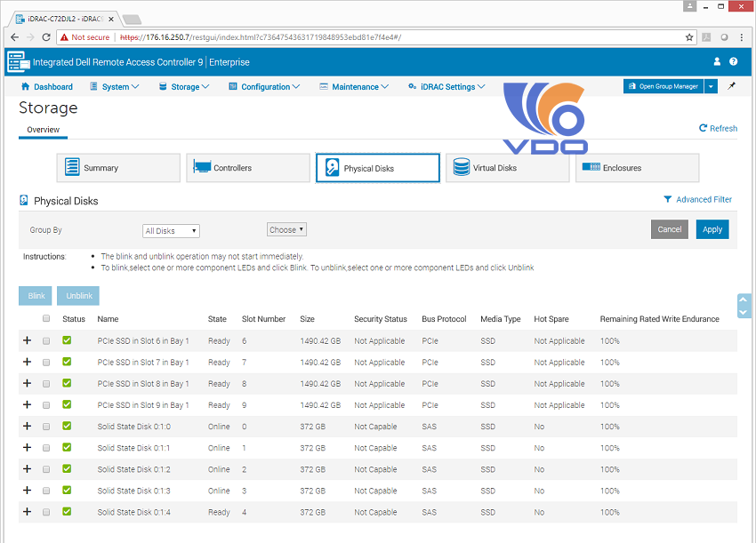Click the Physical Disks heading icon
Screen dimensions: 756x543
(x=24, y=200)
